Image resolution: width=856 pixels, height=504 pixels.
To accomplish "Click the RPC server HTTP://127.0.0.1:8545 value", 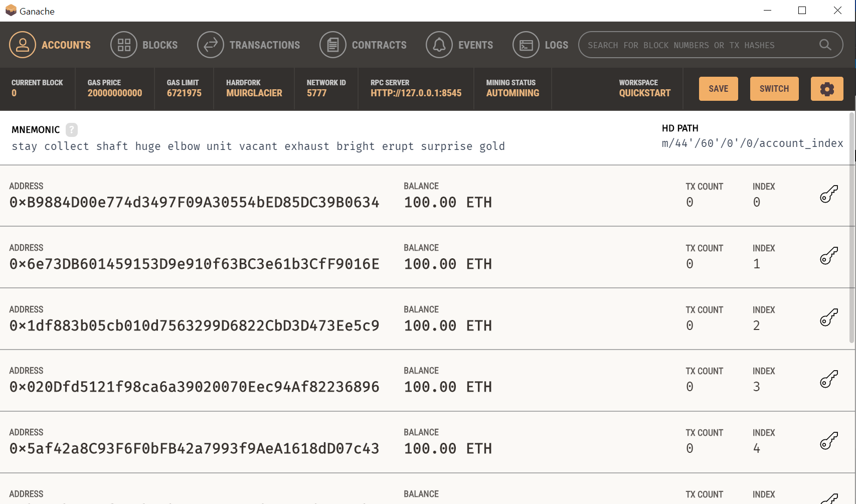I will pyautogui.click(x=416, y=93).
